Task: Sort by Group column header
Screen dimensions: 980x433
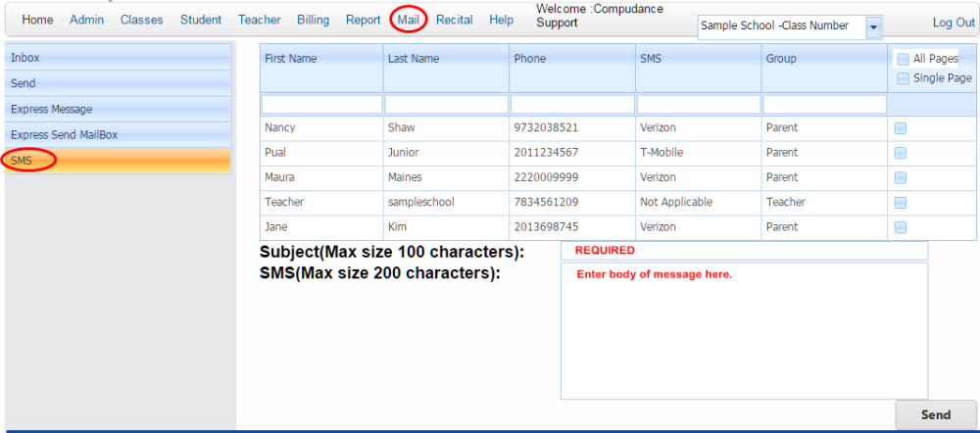Action: click(x=825, y=68)
